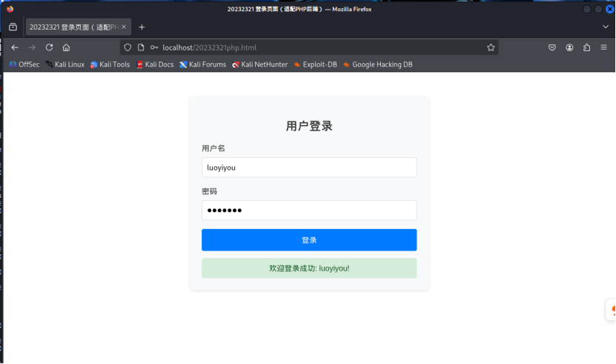Open the Kali Forums bookmark
This screenshot has height=364, width=616.
pyautogui.click(x=202, y=64)
